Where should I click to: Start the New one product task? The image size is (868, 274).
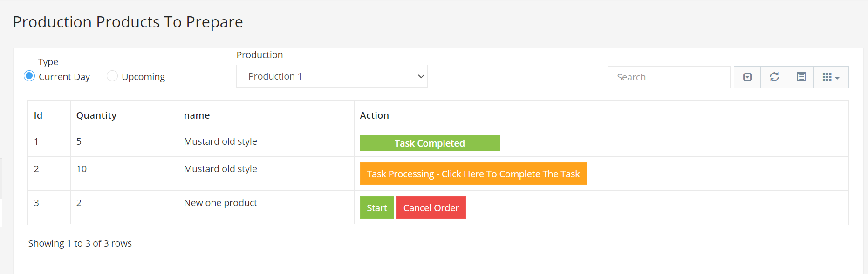pyautogui.click(x=377, y=207)
